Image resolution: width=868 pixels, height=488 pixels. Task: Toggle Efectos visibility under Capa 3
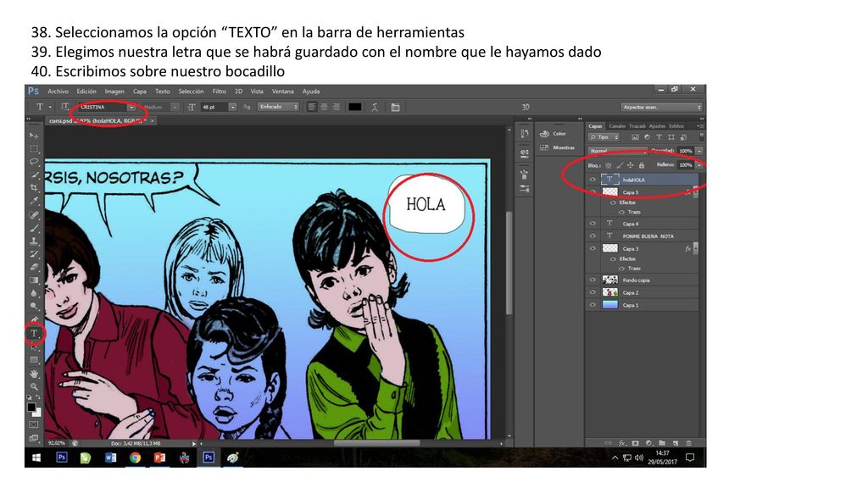coord(613,259)
